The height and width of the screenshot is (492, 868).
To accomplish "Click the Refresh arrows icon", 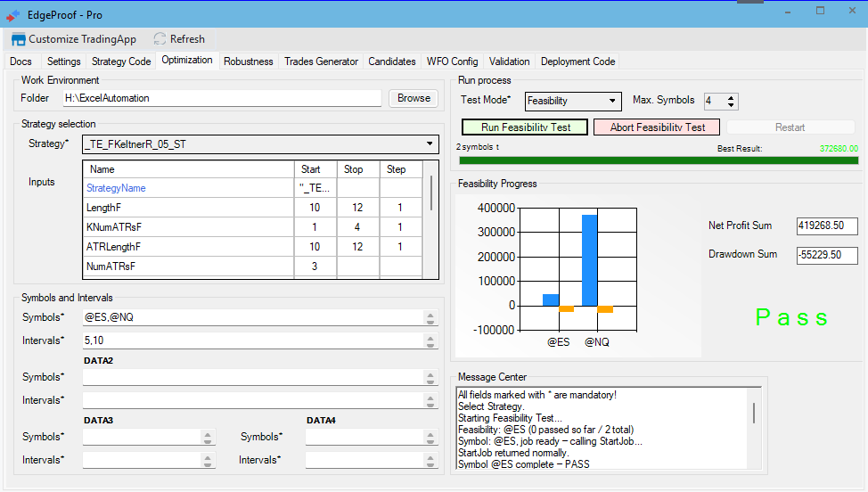I will (160, 38).
